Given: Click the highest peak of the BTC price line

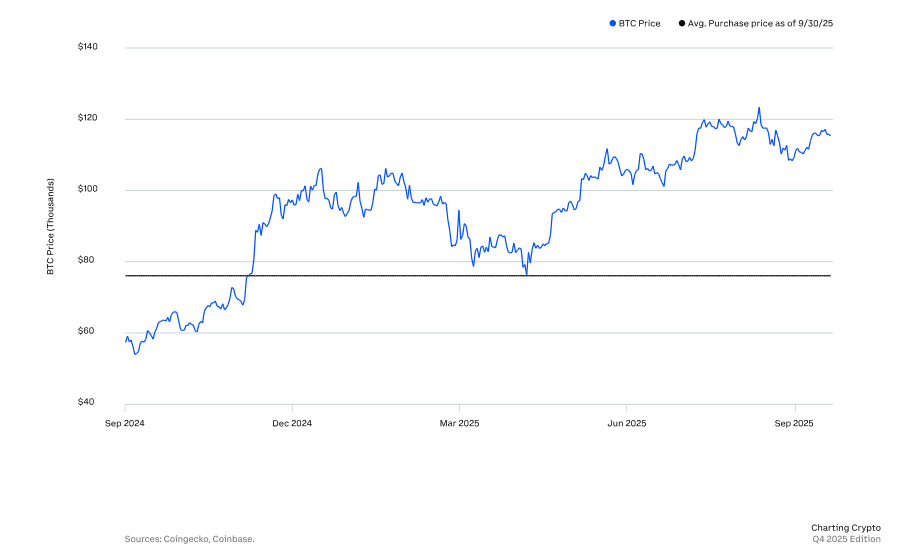Looking at the screenshot, I should (759, 108).
